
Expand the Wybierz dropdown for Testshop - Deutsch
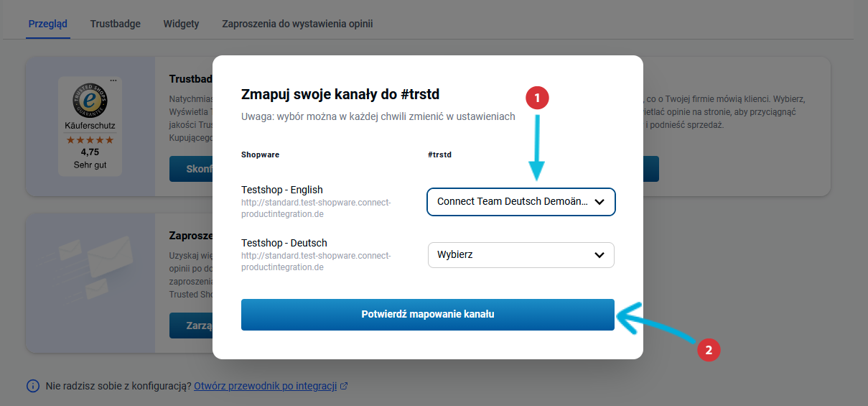coord(521,254)
